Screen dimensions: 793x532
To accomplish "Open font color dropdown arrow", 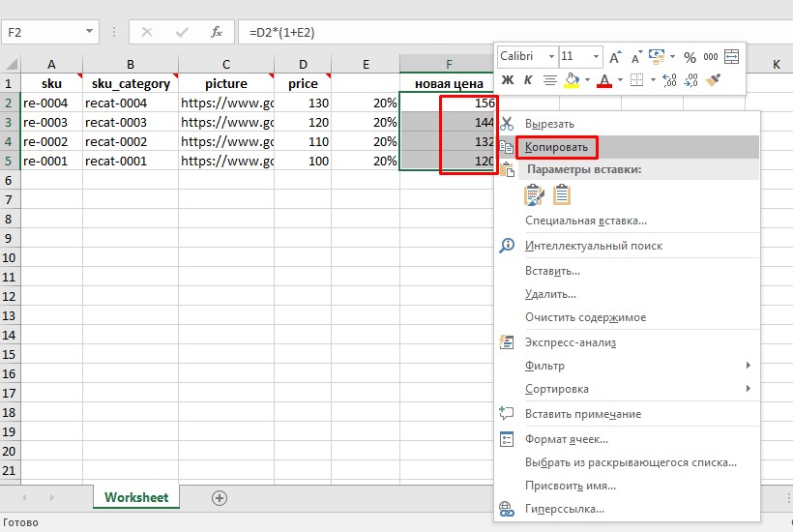I will click(x=620, y=80).
